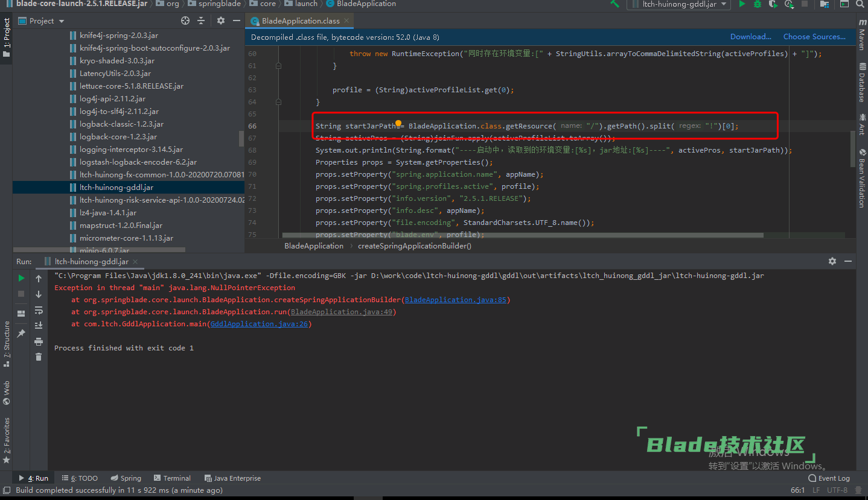Click the Run panel stop square
This screenshot has width=868, height=500.
pyautogui.click(x=22, y=294)
